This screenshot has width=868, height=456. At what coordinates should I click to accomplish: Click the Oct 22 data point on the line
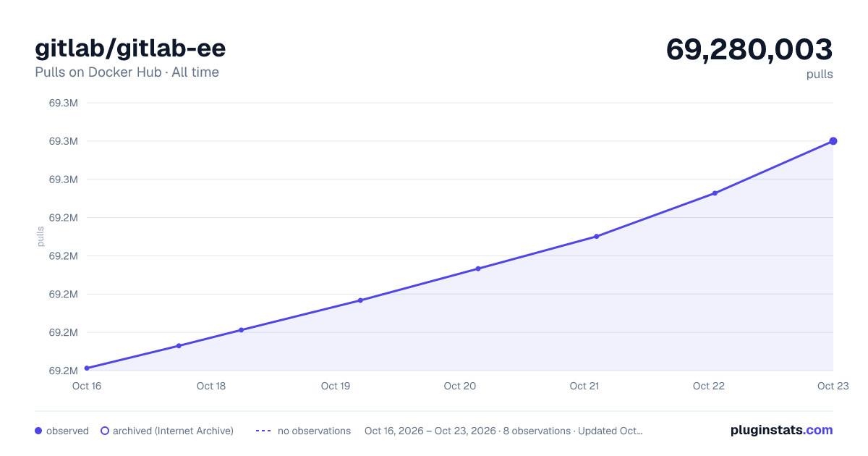(x=715, y=193)
